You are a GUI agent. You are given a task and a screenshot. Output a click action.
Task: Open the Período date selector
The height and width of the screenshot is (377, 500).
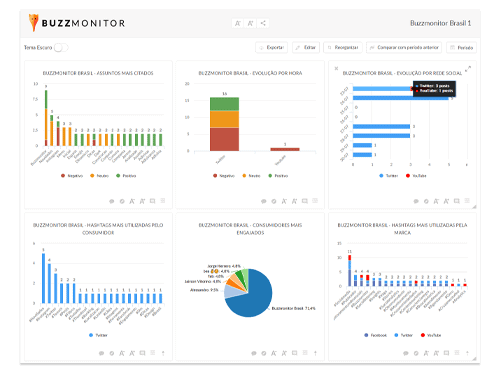(462, 48)
